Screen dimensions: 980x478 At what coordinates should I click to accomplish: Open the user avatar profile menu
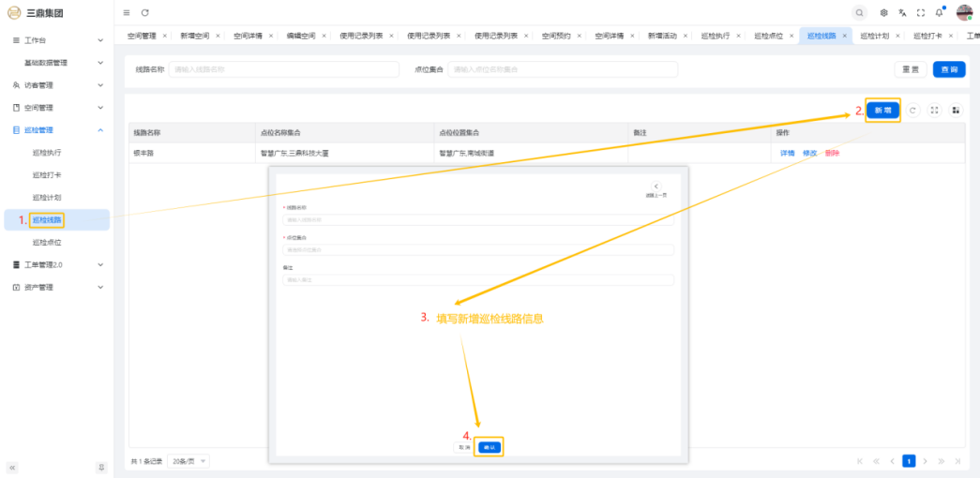964,12
